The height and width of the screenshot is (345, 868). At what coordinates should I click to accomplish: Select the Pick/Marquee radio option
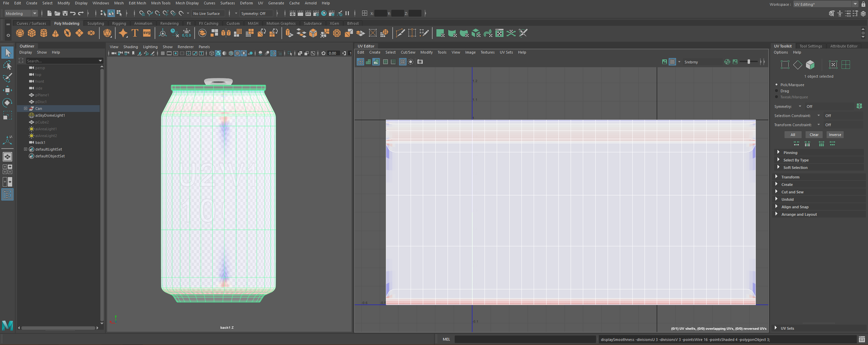click(776, 84)
